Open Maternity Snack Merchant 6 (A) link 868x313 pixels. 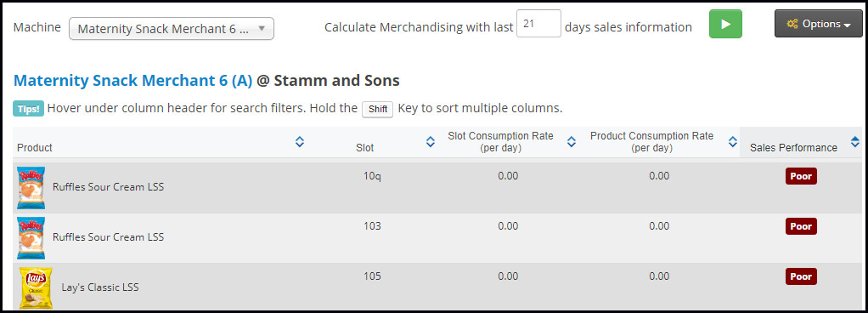pyautogui.click(x=132, y=80)
